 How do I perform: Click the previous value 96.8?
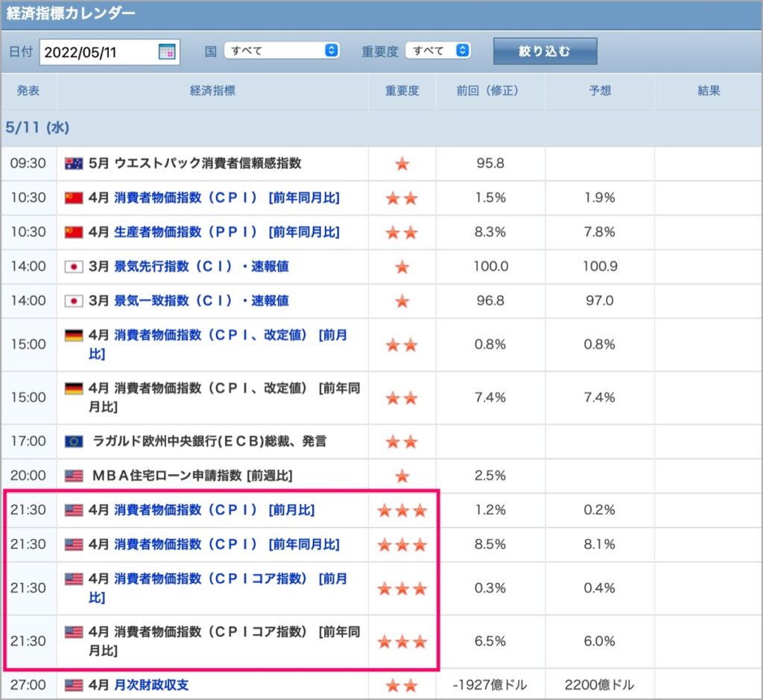490,300
